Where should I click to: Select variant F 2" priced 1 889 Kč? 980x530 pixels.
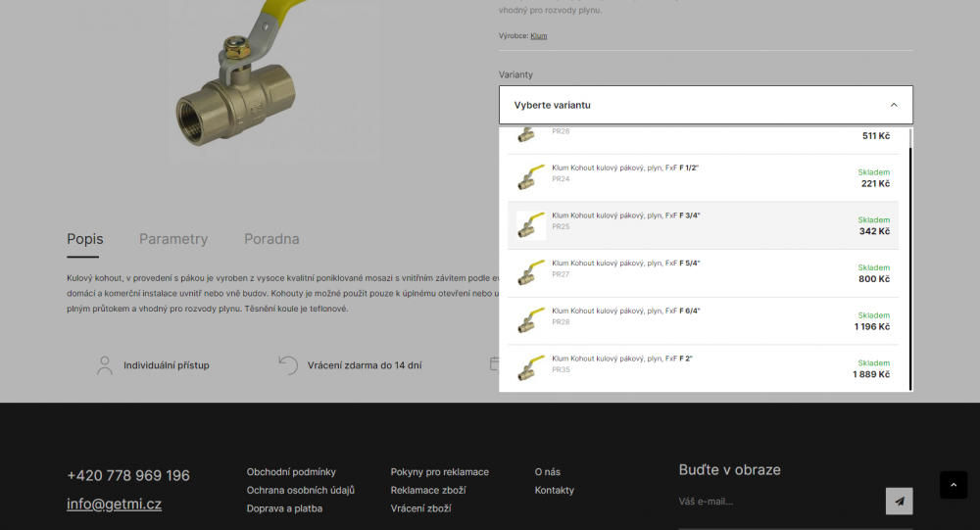point(703,368)
